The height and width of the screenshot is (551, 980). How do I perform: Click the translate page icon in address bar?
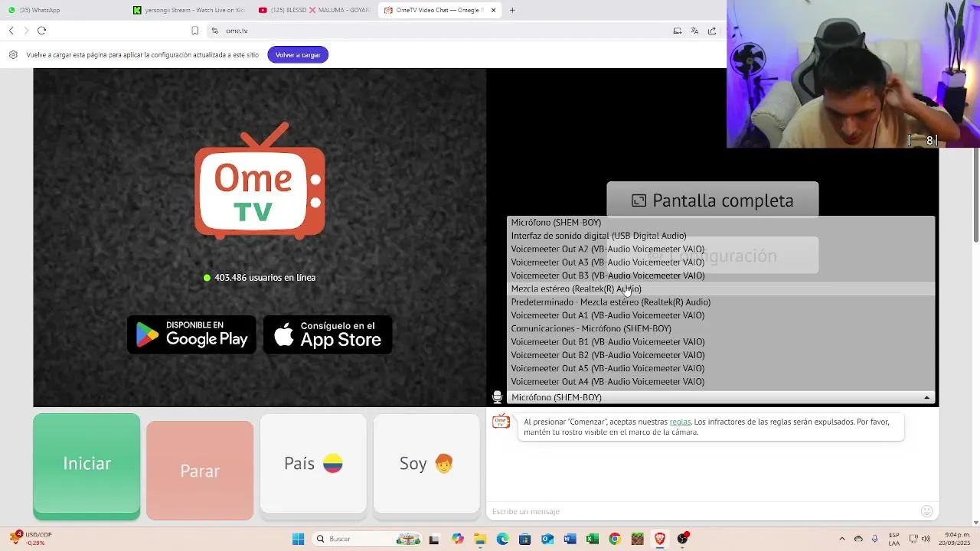click(694, 31)
